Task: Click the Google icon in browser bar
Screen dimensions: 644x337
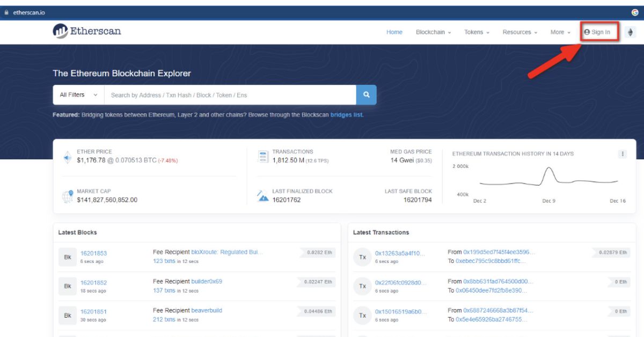Action: (x=635, y=12)
